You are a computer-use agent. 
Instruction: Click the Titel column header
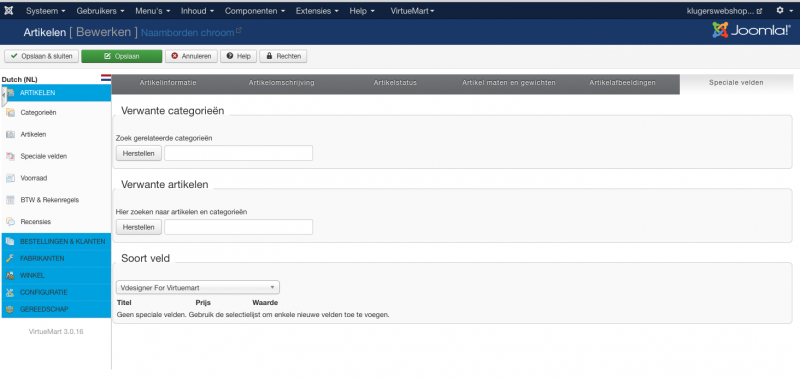pos(124,303)
